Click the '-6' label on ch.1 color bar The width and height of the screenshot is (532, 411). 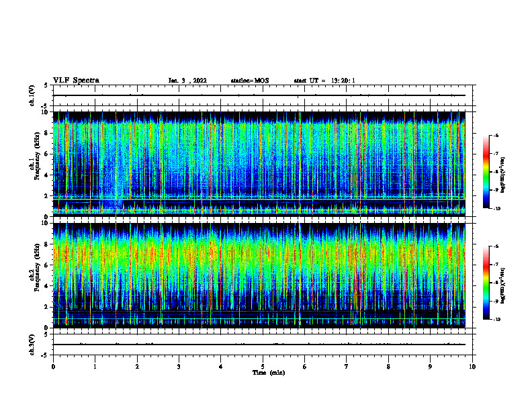[496, 135]
